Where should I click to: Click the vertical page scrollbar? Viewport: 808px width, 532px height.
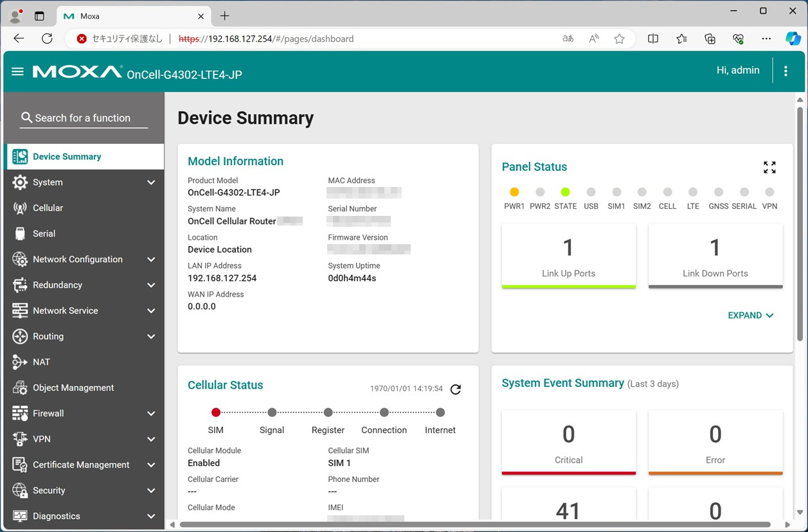click(800, 225)
